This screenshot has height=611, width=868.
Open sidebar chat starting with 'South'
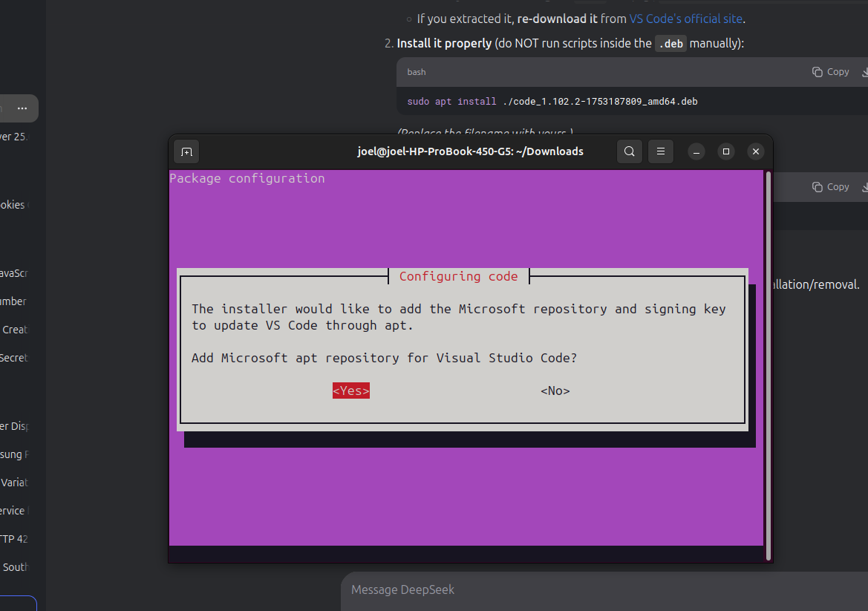[x=15, y=567]
